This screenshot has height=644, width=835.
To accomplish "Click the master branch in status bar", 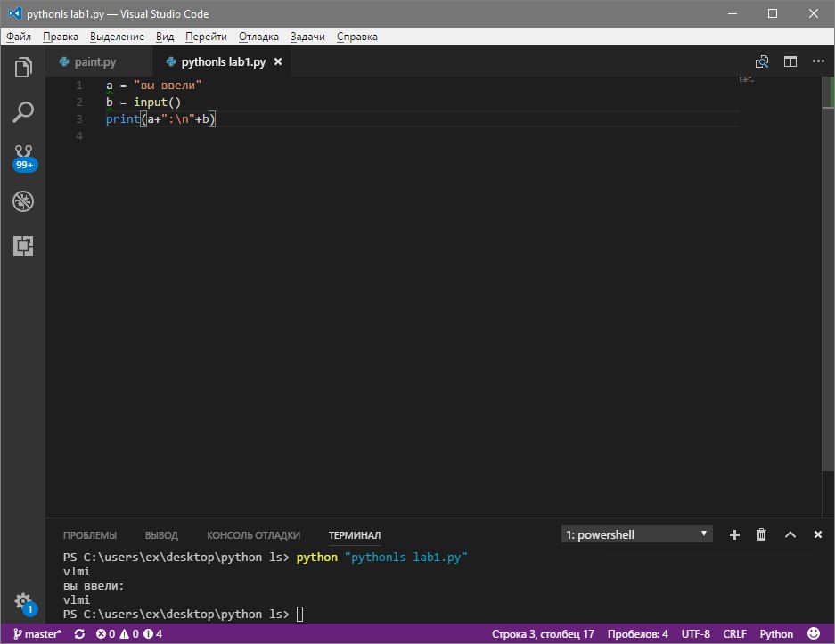I will click(x=36, y=634).
